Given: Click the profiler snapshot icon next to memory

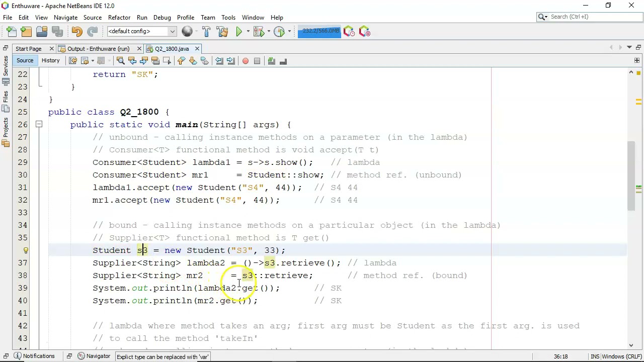Looking at the screenshot, I should click(349, 31).
